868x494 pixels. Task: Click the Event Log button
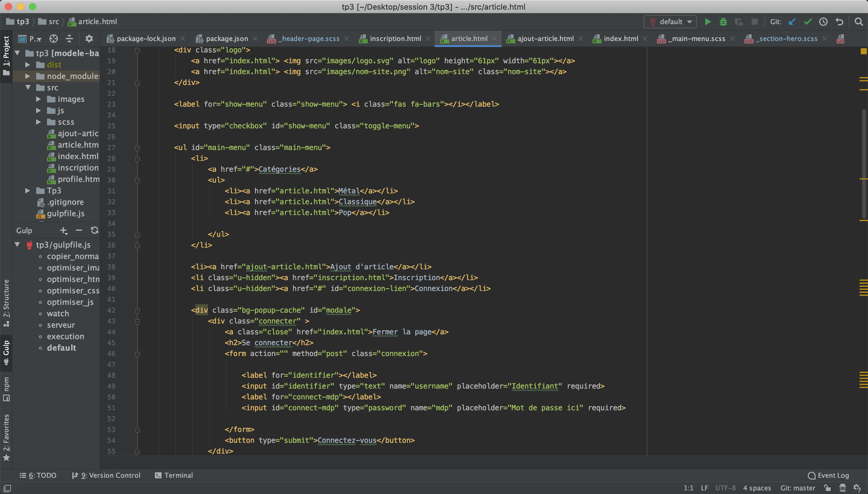tap(829, 475)
